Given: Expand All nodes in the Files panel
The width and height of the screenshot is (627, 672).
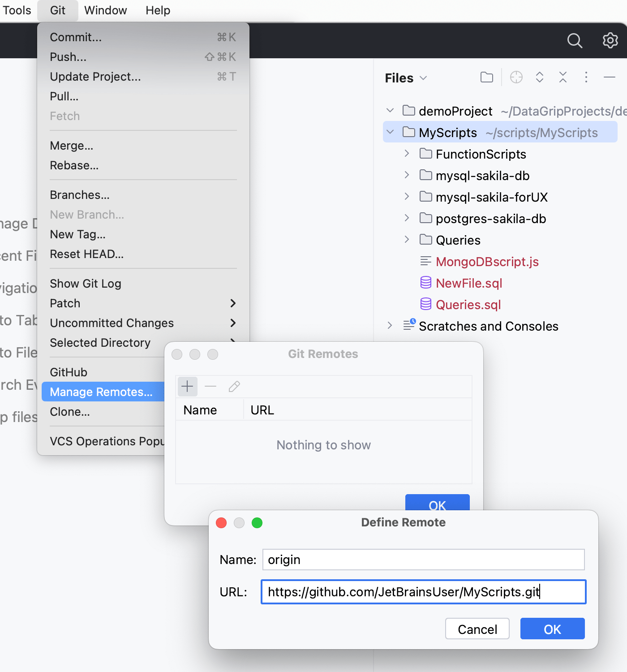Looking at the screenshot, I should [x=540, y=77].
